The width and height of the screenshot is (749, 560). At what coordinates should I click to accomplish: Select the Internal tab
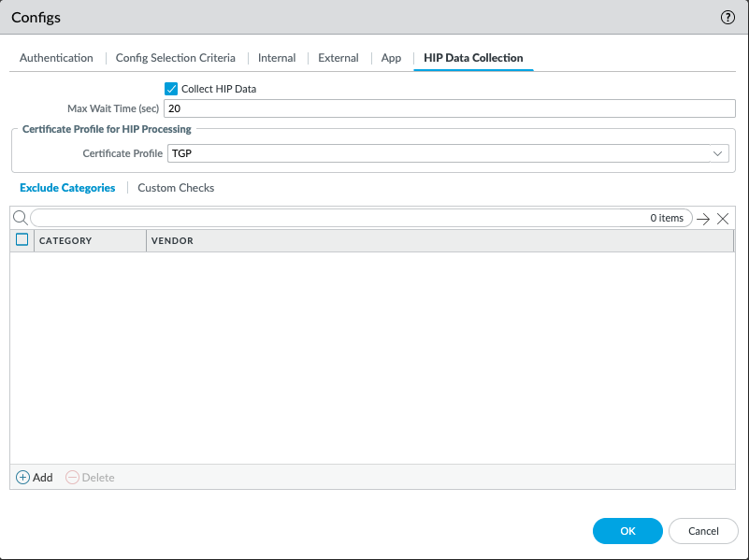[x=276, y=58]
